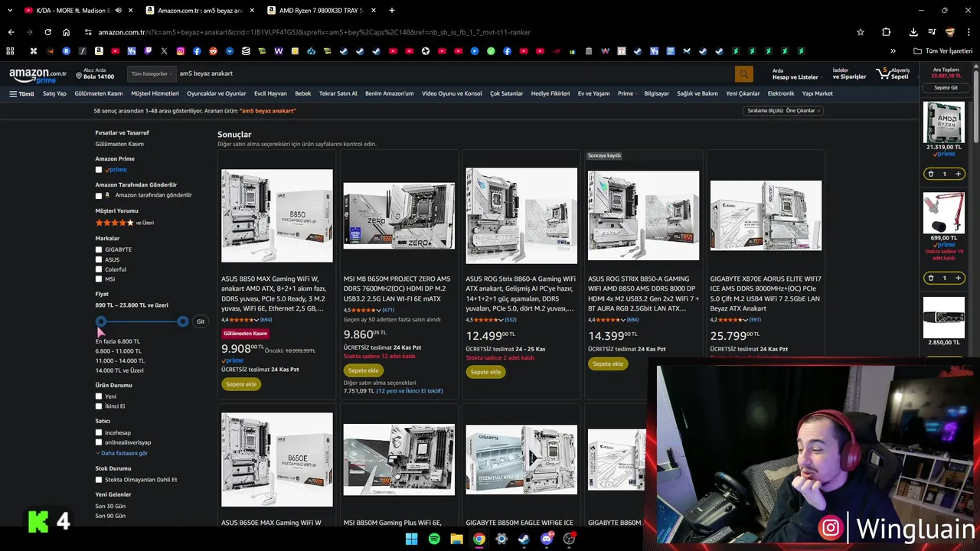Open the Instagram bookmark icon
980x551 pixels.
tap(181, 51)
